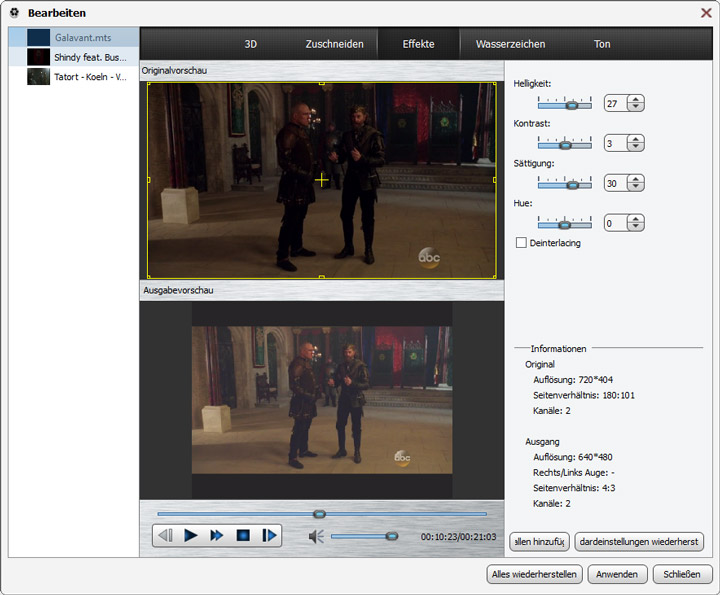Click 'Seitenverhältnis: 180:101' text

pos(584,395)
